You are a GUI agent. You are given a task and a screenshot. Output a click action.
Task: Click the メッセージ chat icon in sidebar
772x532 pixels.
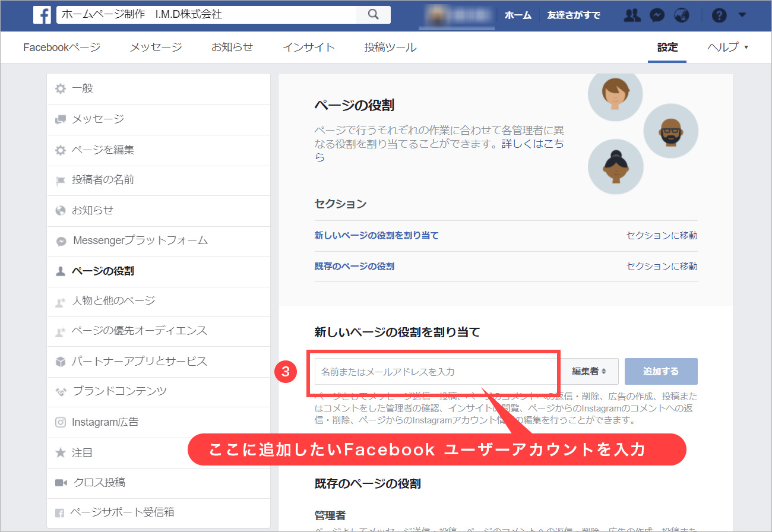point(61,119)
